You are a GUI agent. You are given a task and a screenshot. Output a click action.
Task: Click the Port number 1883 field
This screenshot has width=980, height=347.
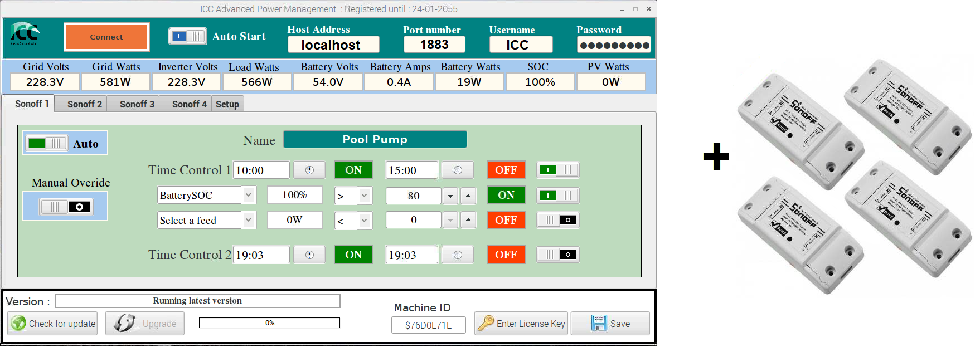[x=434, y=45]
